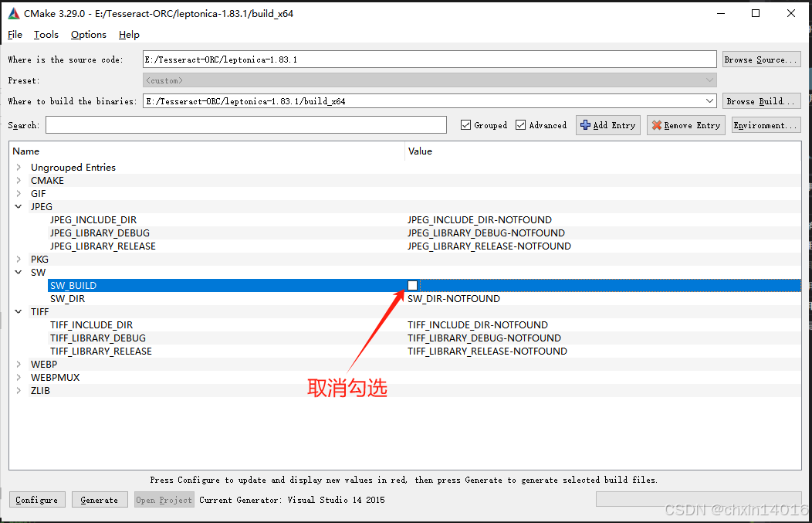Select the SW_BUILD entry name

pyautogui.click(x=73, y=286)
